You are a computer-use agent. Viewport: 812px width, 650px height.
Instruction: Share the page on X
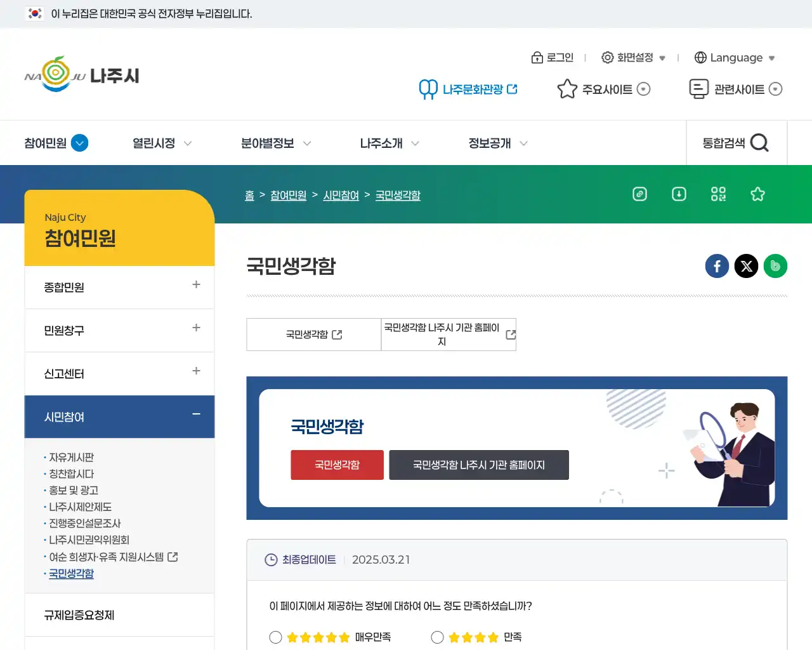(746, 266)
